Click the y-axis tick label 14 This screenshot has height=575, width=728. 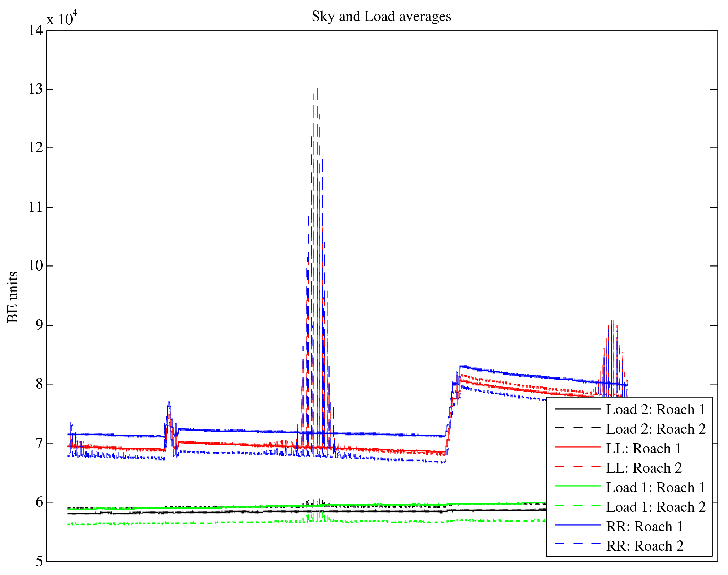click(x=36, y=30)
